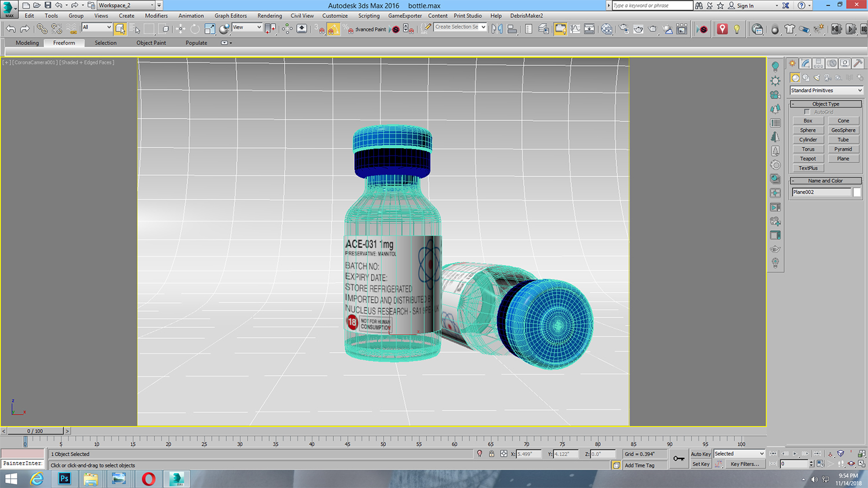Open the selection filter All dropdown
The image size is (868, 488).
[x=97, y=27]
